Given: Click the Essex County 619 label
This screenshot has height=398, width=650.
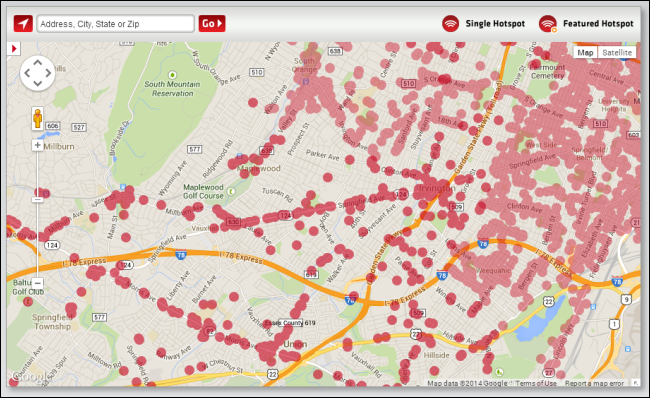Looking at the screenshot, I should pyautogui.click(x=290, y=323).
